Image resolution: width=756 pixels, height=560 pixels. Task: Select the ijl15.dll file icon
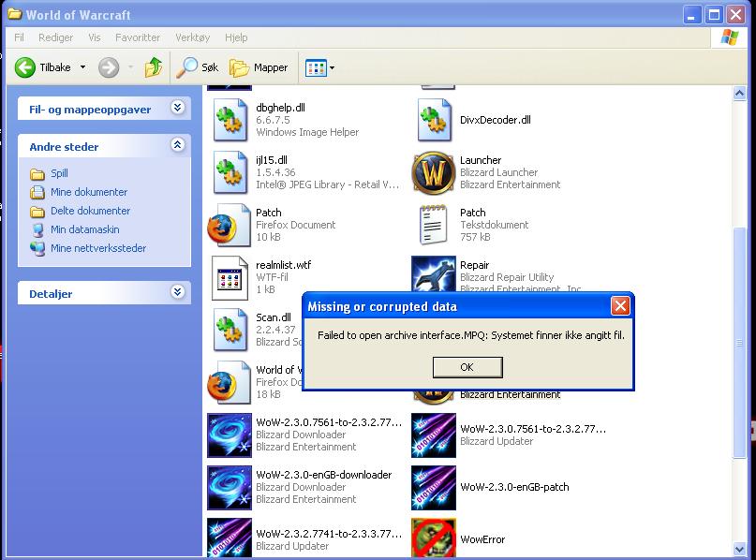pyautogui.click(x=230, y=172)
